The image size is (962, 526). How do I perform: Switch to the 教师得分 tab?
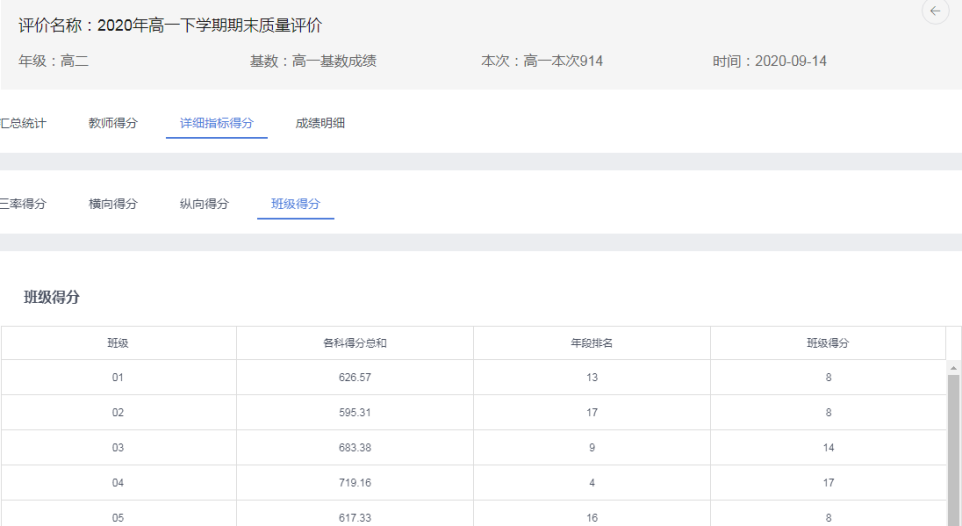[x=113, y=123]
